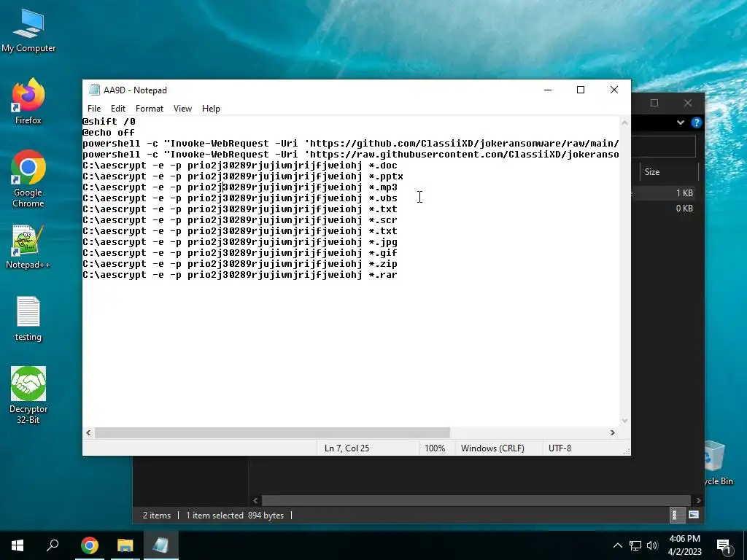Switch Explorer to large icons view
747x560 pixels.
pyautogui.click(x=694, y=515)
